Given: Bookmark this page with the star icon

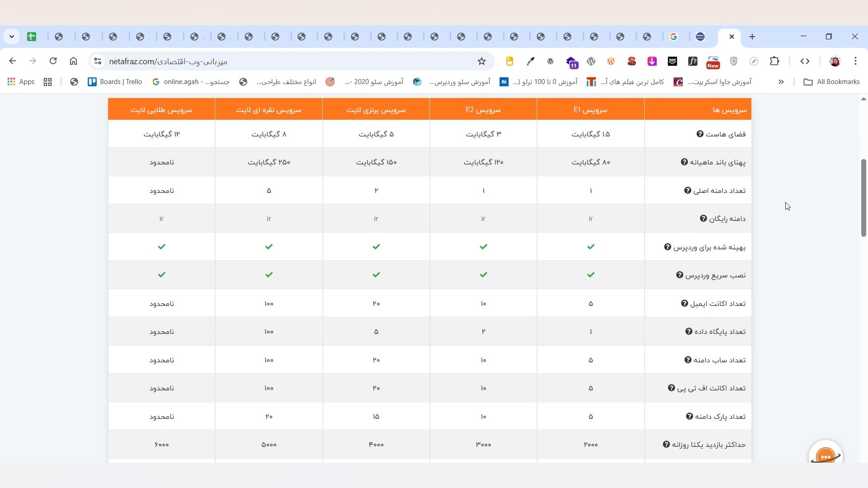Looking at the screenshot, I should pyautogui.click(x=481, y=61).
